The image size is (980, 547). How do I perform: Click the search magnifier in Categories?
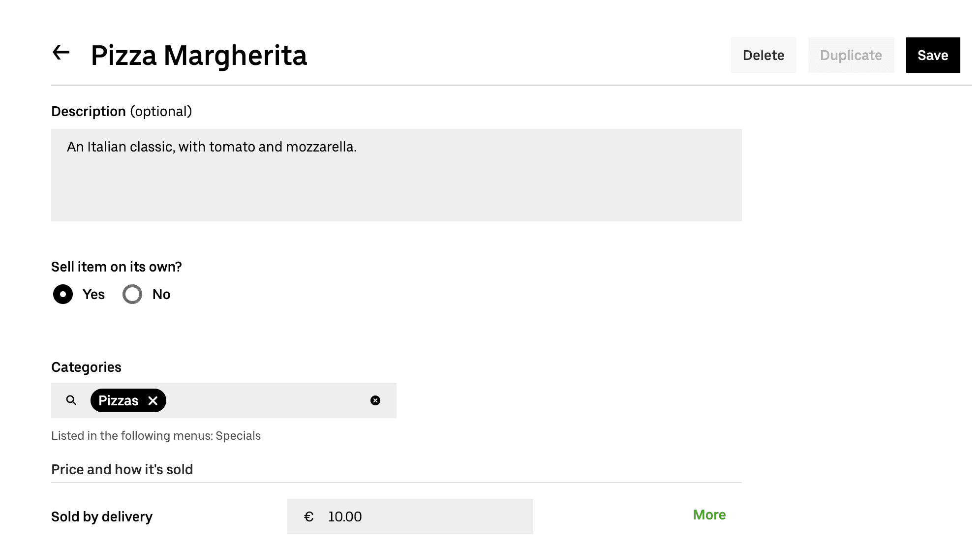pos(71,400)
